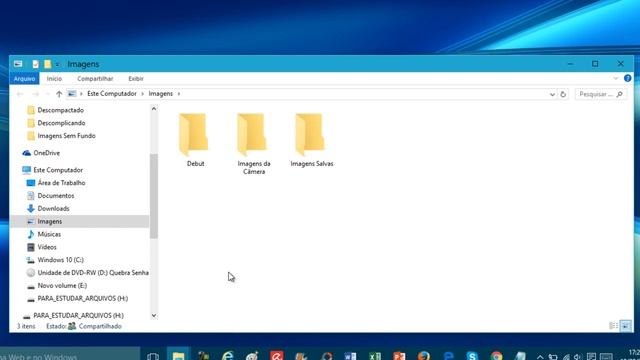
Task: Open the Arquivo menu tab
Action: 24,78
